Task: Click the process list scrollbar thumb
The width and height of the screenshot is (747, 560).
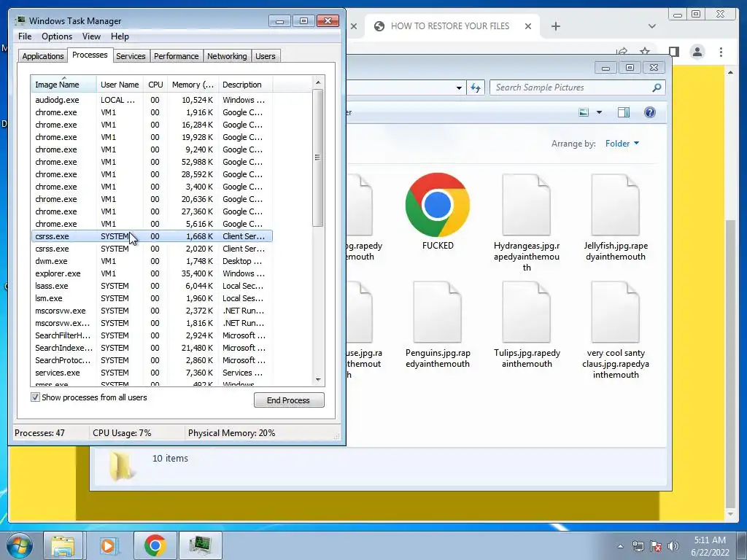Action: click(x=318, y=157)
